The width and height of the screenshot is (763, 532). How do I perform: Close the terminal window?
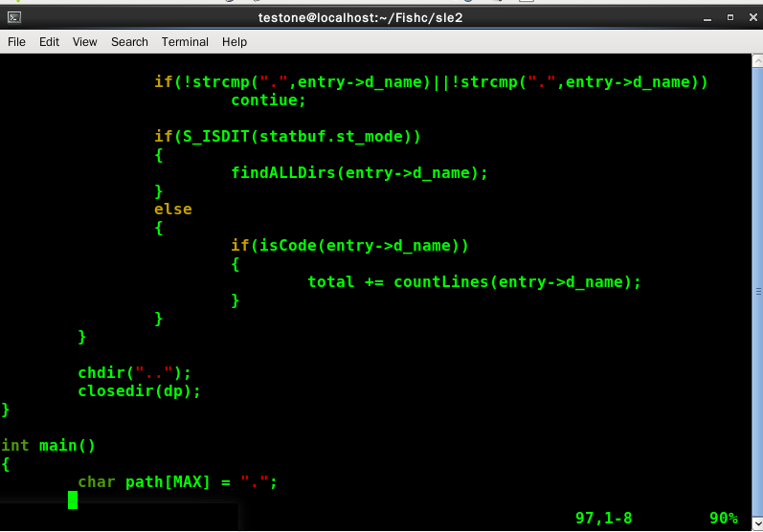coord(751,17)
